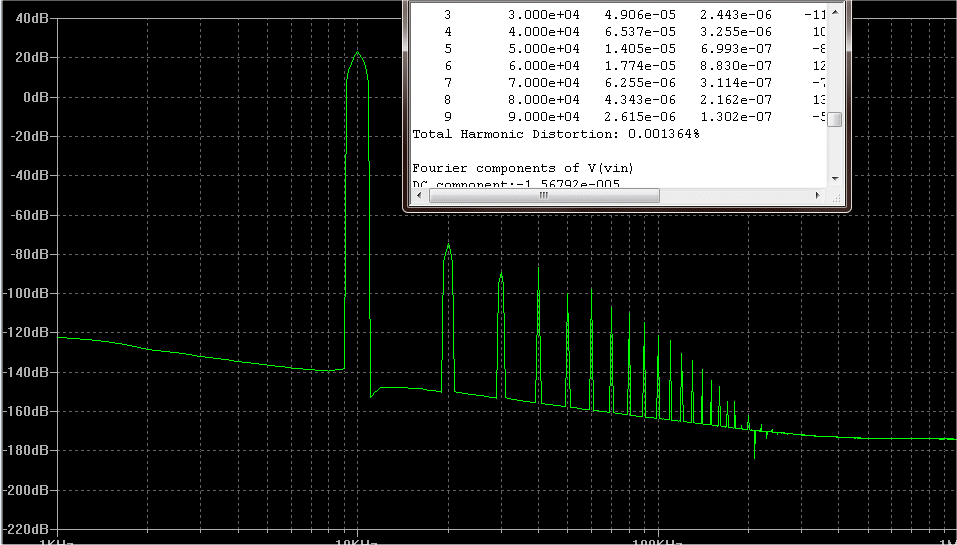Select frequency value 8.000e+04 in harmonic table

pyautogui.click(x=544, y=99)
